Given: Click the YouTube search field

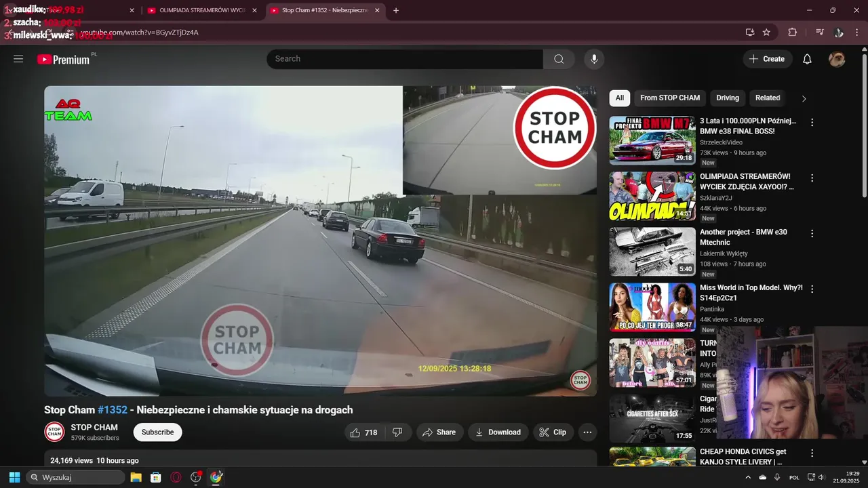Looking at the screenshot, I should point(405,59).
